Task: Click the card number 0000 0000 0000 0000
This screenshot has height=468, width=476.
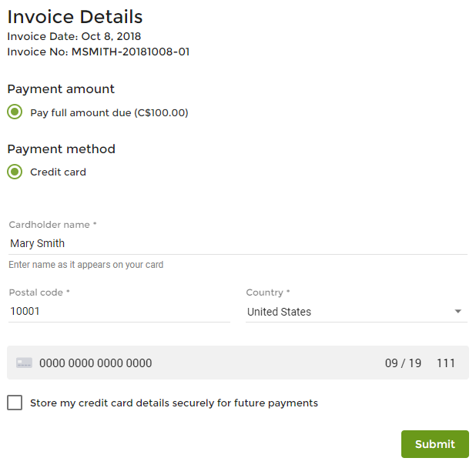Action: coord(96,363)
